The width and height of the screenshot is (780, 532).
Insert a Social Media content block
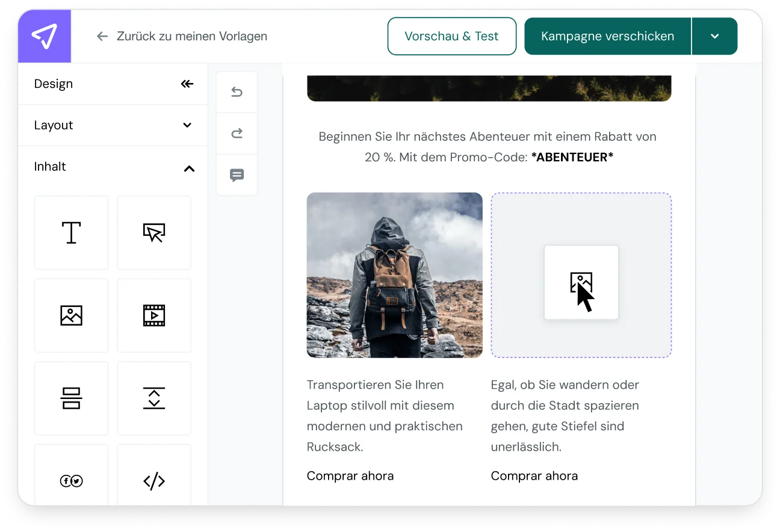point(71,480)
